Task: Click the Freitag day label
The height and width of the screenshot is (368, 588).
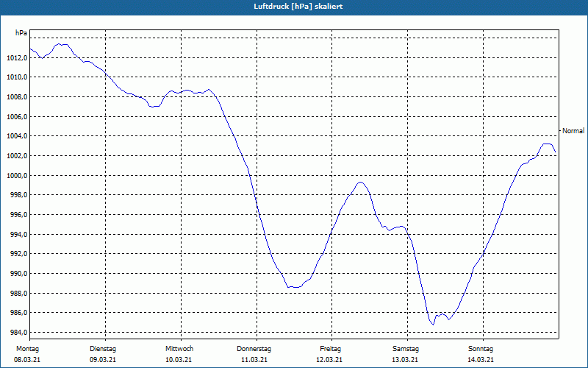Action: point(330,349)
